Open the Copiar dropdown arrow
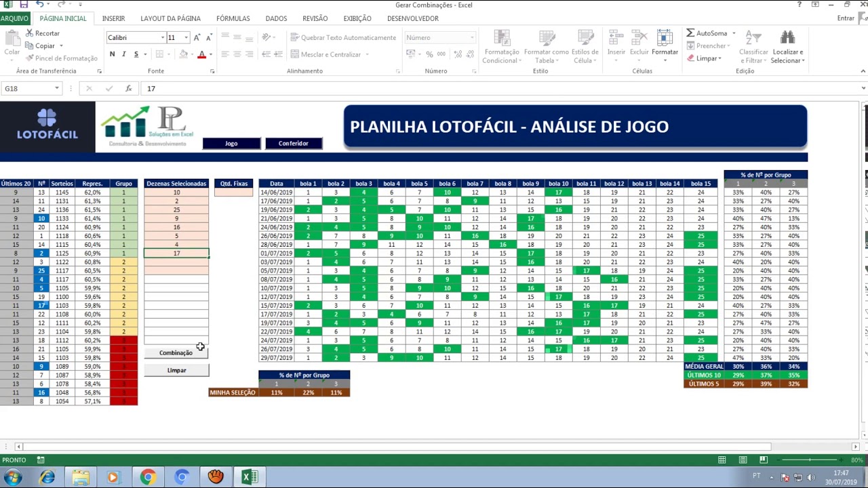 pos(60,46)
